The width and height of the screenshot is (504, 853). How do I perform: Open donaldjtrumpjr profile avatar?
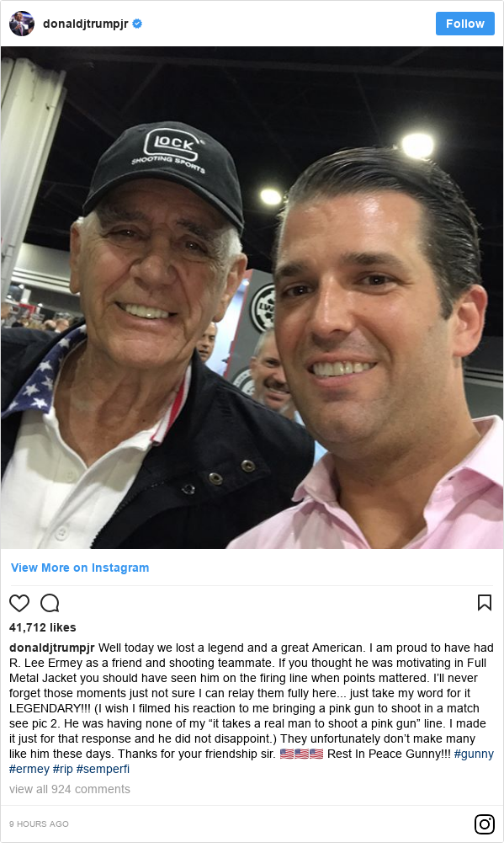click(x=22, y=24)
